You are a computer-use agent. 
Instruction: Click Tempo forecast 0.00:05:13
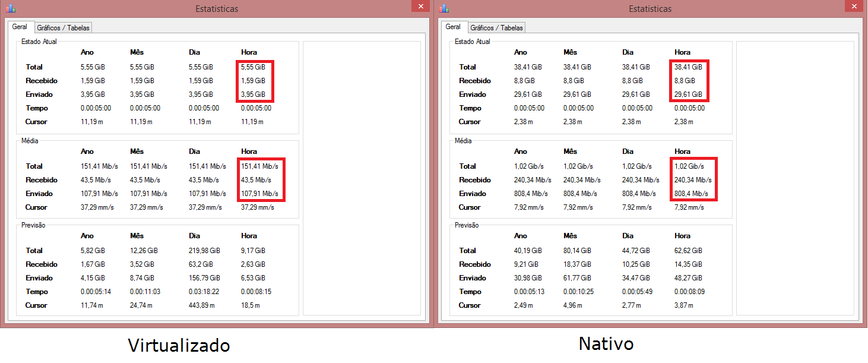coord(529,292)
